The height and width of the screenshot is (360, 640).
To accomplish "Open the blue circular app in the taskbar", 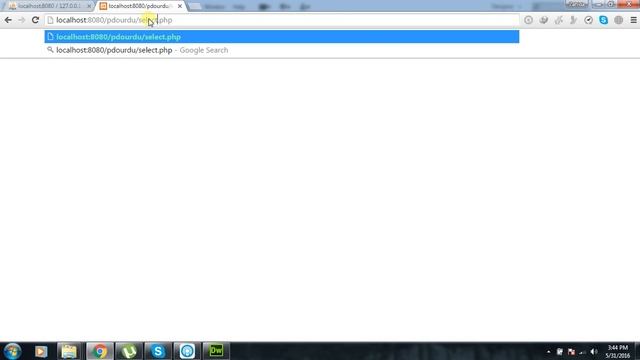I will 187,351.
